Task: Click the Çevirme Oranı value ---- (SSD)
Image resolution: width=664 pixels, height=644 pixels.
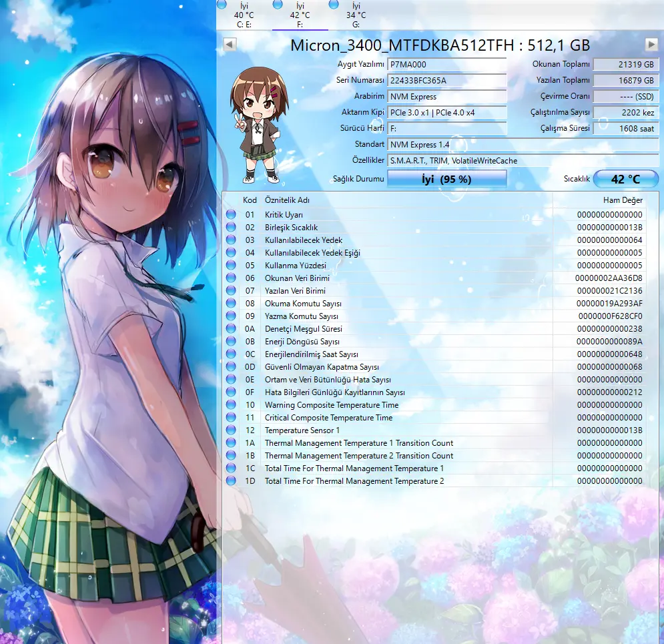Action: 625,97
